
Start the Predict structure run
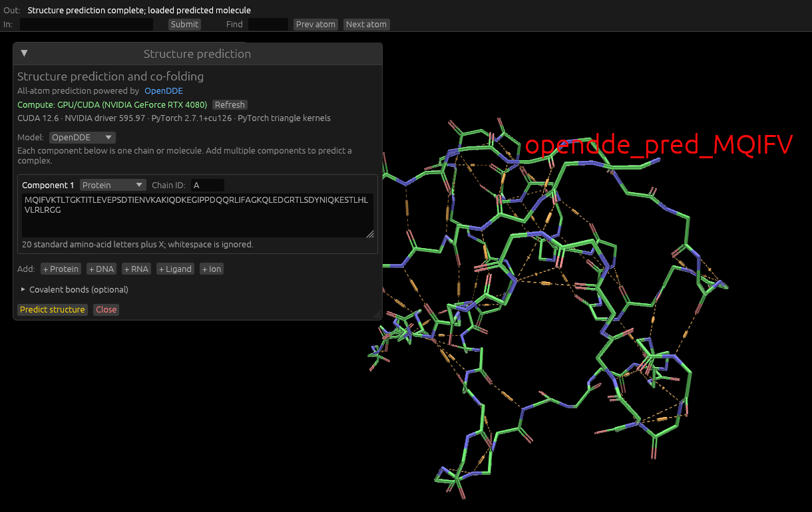click(53, 310)
